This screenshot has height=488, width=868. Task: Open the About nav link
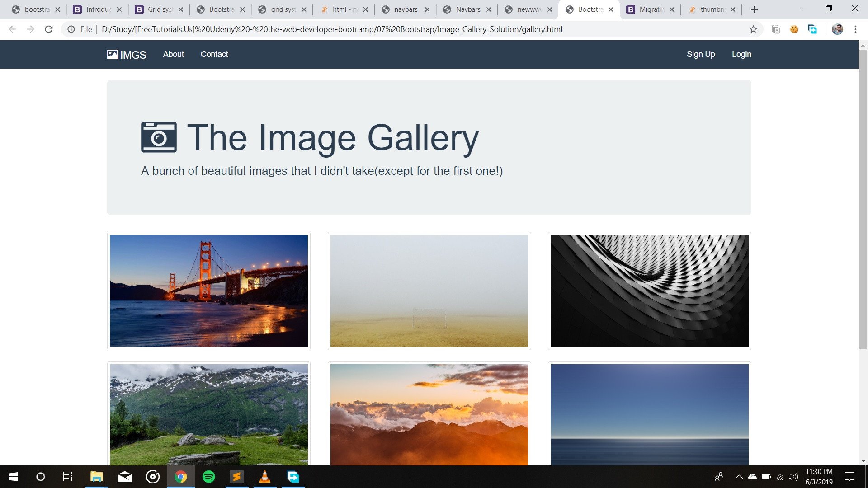[x=173, y=54]
